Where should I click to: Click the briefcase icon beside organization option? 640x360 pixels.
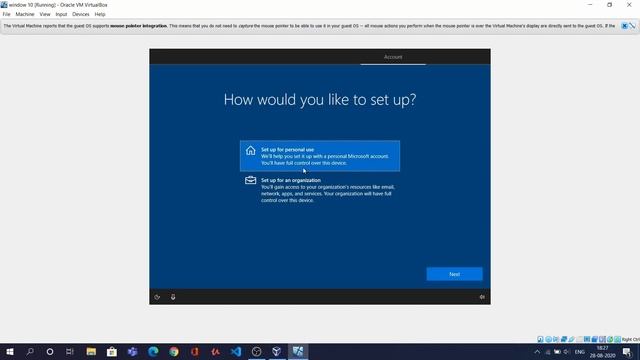click(x=251, y=180)
